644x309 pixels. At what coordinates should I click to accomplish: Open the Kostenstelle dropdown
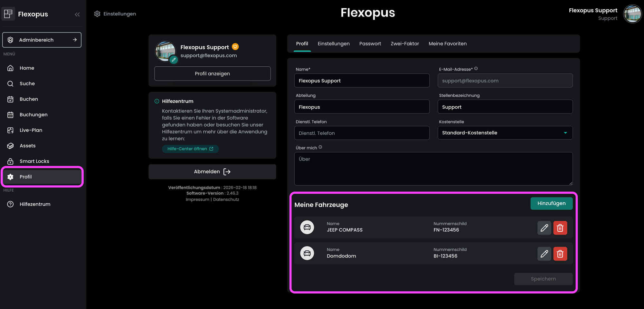[x=505, y=133]
